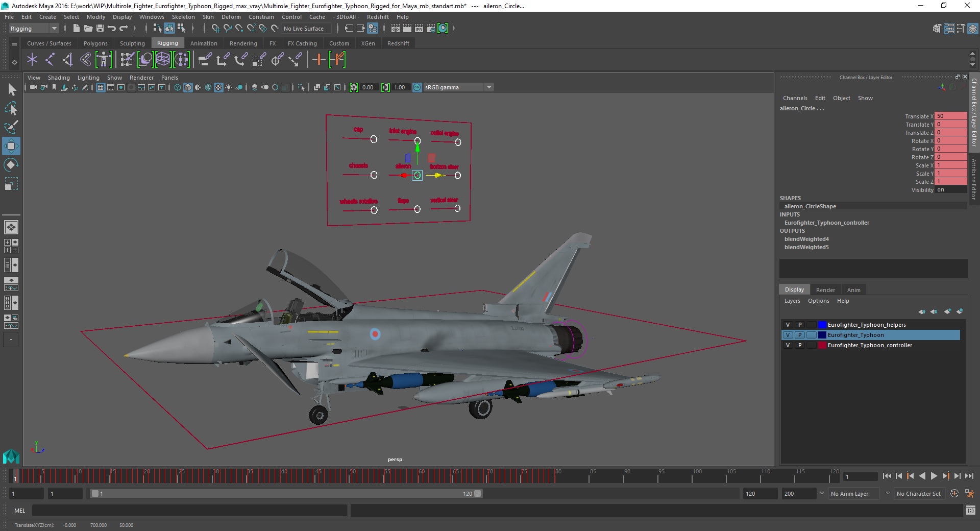Screen dimensions: 980x531
Task: Open the Render View clapperboard icon
Action: (x=396, y=29)
